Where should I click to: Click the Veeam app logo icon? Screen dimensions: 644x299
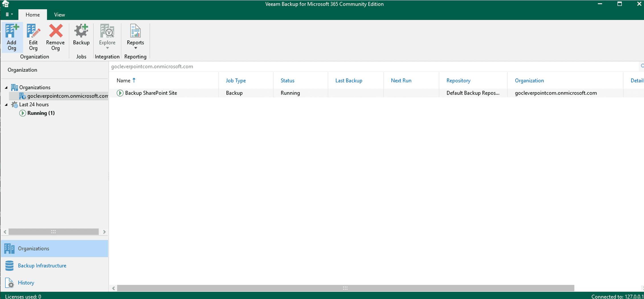pyautogui.click(x=5, y=4)
